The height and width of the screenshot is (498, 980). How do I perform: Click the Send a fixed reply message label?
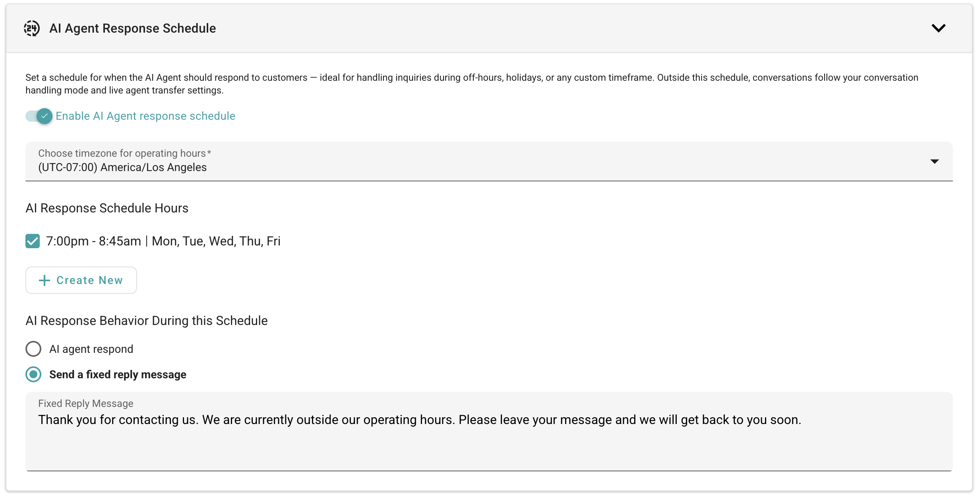click(x=118, y=375)
